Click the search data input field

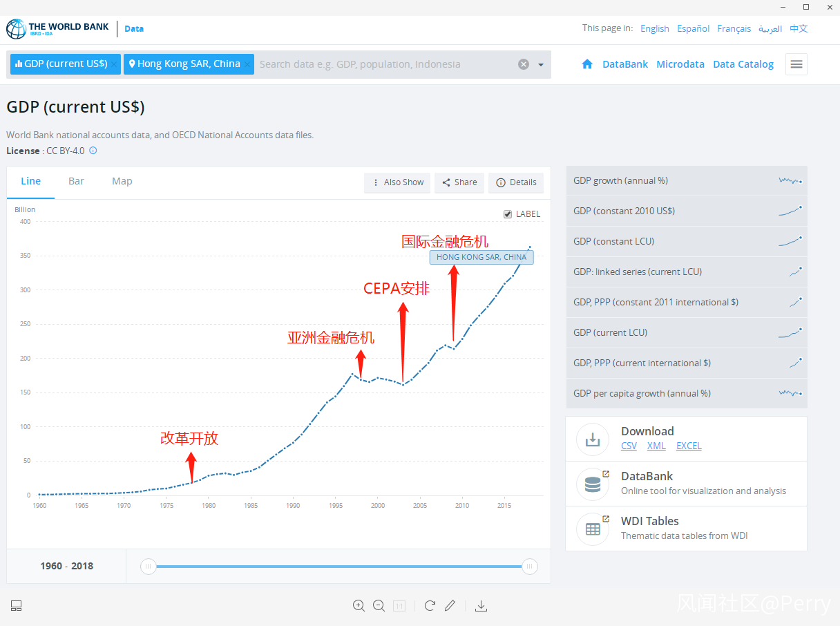385,64
